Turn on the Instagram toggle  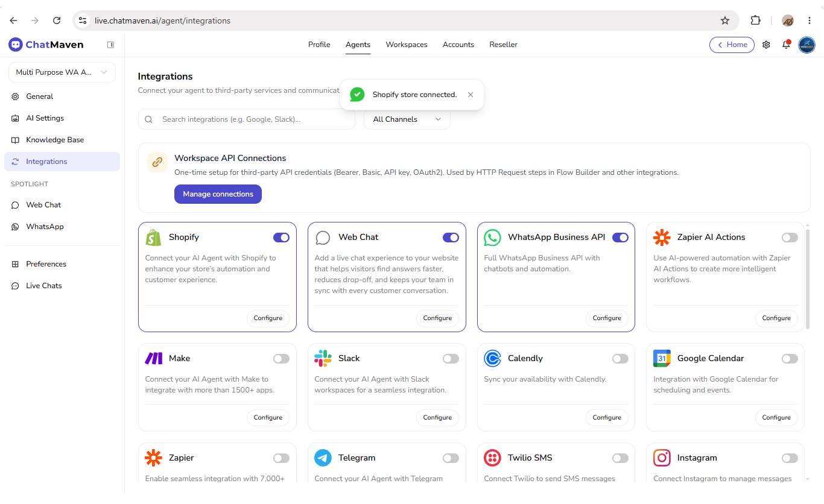tap(790, 458)
